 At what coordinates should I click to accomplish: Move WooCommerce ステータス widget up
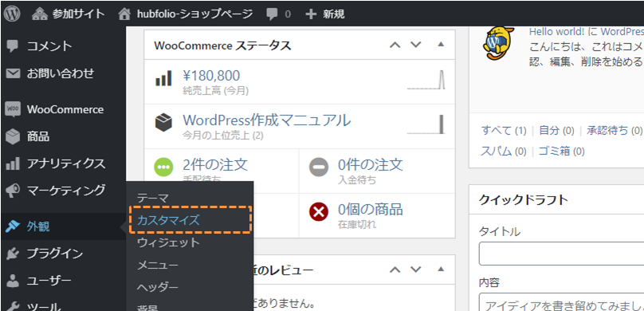point(395,45)
